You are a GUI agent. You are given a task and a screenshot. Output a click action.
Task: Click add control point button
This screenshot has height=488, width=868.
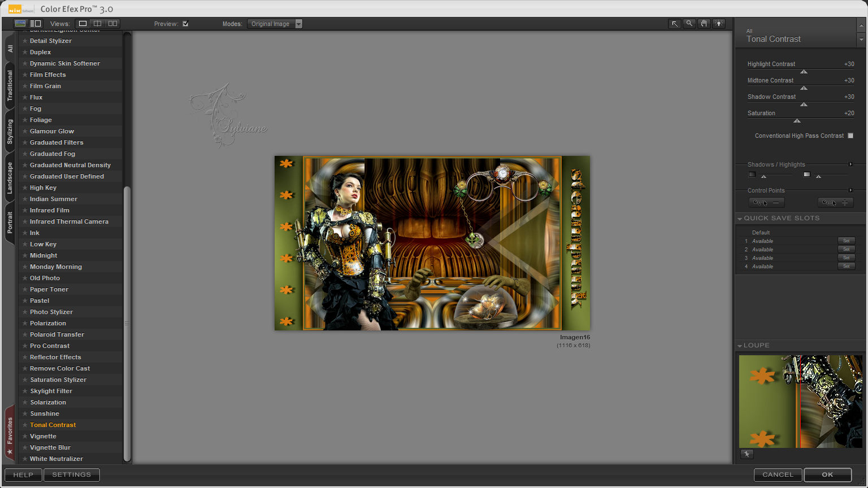(x=835, y=203)
